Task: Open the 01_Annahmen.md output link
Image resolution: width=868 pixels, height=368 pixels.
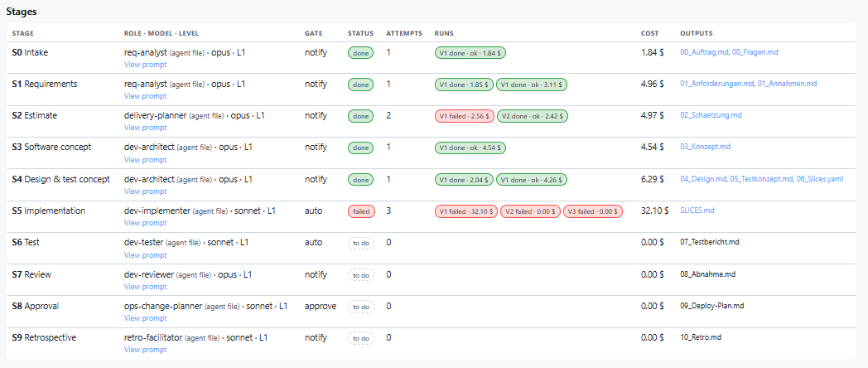Action: coord(787,84)
